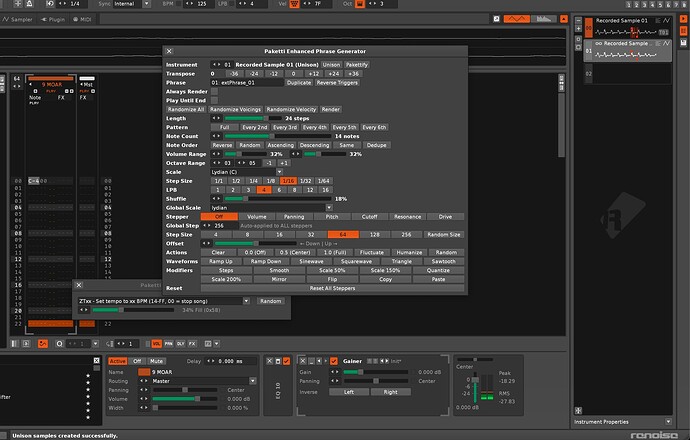Click Random button in small Paketti dialog
690x440 pixels.
(x=270, y=301)
